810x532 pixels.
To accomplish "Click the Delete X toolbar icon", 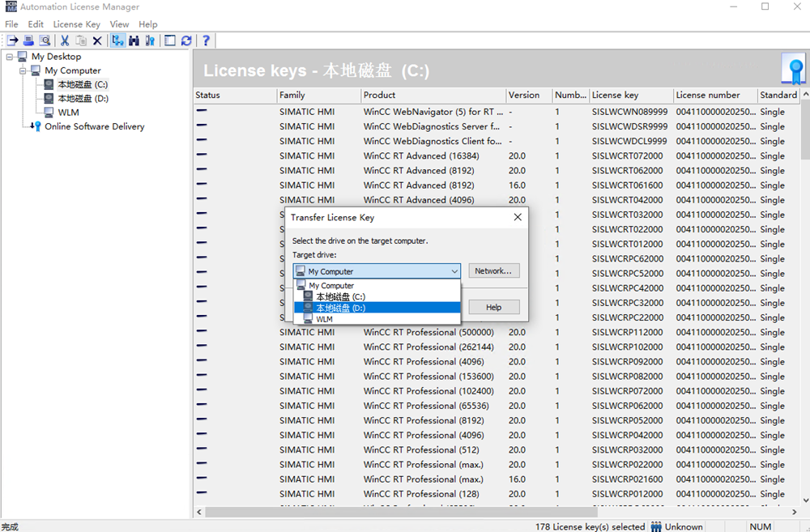I will (x=97, y=40).
